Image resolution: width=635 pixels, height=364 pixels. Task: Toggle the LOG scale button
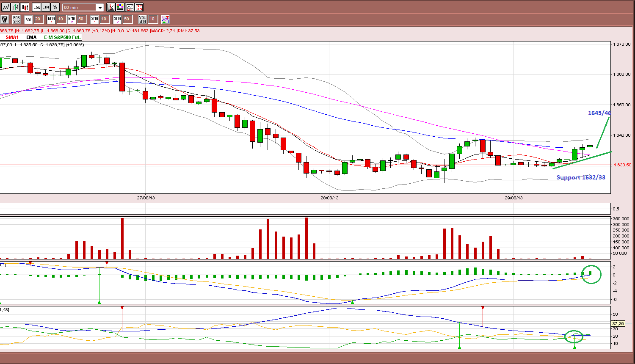36,7
